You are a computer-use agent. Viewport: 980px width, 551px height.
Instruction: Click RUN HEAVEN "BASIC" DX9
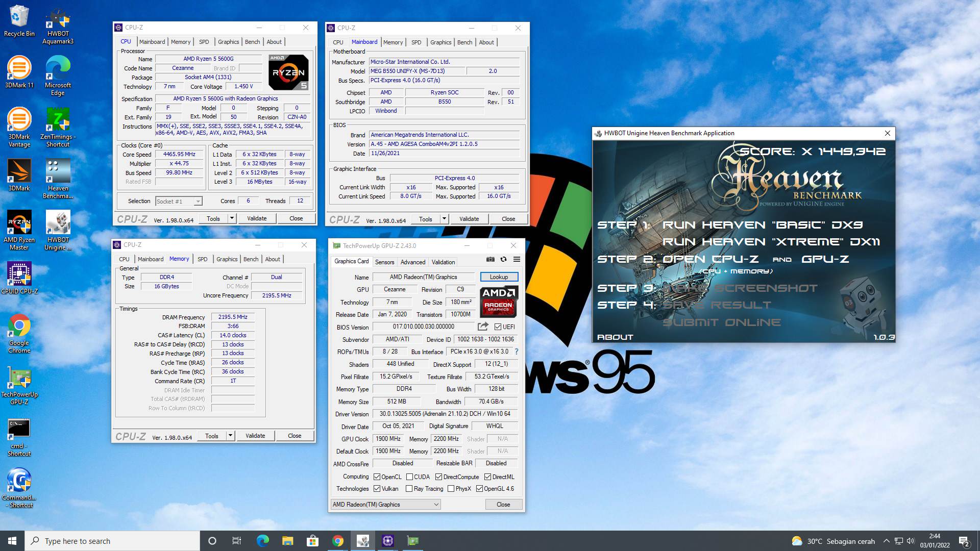763,225
